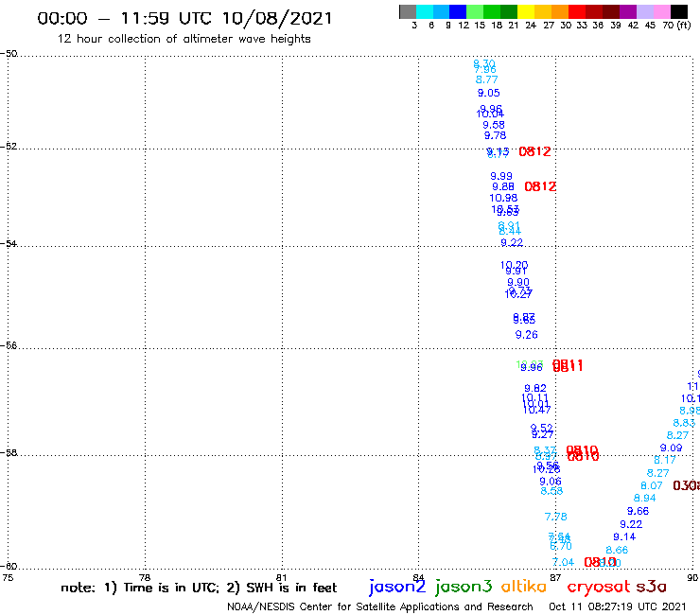Click the "00:00 – 11:59 UTC 10/08/2021" title
The width and height of the screenshot is (700, 615).
184,18
